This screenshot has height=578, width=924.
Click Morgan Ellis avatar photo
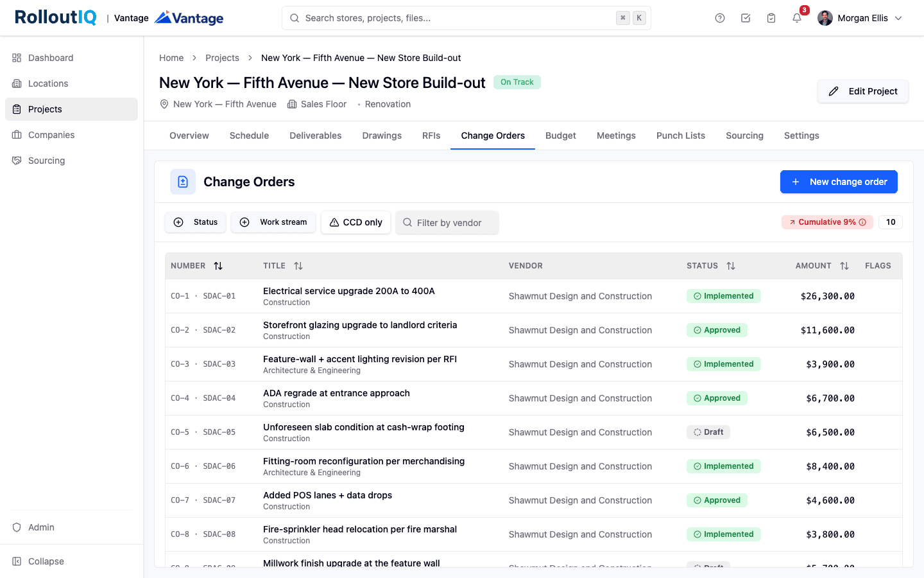[825, 18]
